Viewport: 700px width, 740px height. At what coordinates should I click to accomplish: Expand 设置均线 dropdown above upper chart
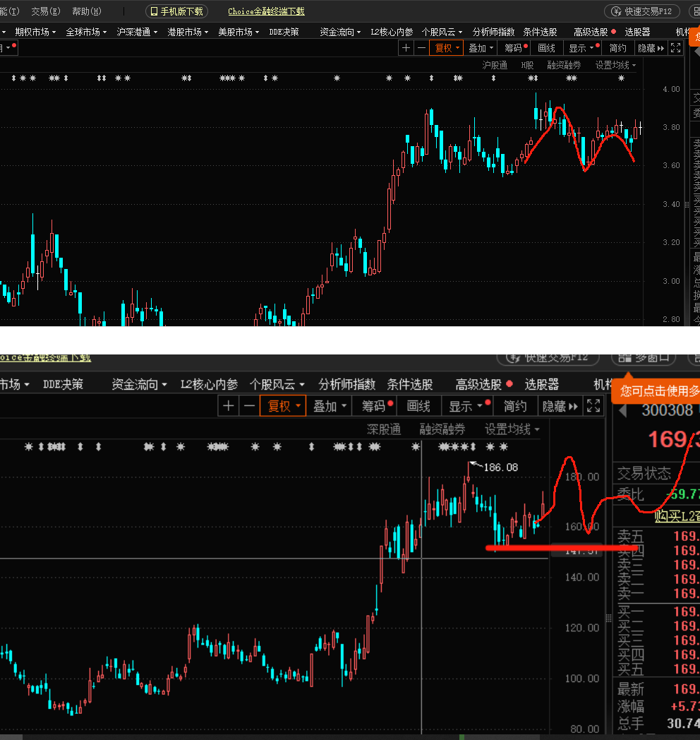click(x=615, y=65)
